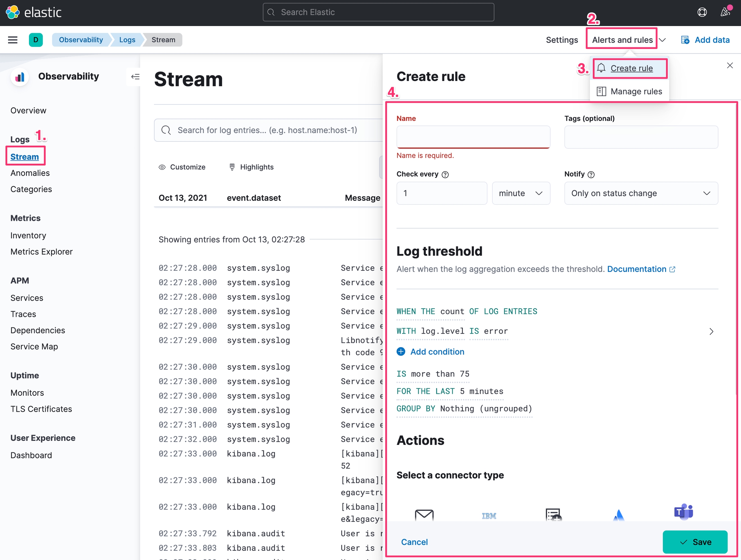The width and height of the screenshot is (741, 560).
Task: Open Anomalies in the Logs sidebar
Action: click(x=30, y=173)
